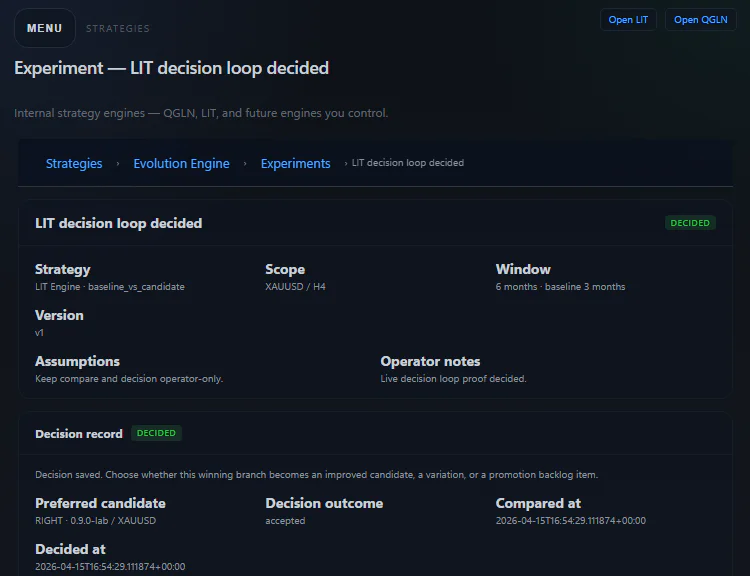This screenshot has height=576, width=750.
Task: Click the 'Decision outcome' label
Action: pos(324,504)
